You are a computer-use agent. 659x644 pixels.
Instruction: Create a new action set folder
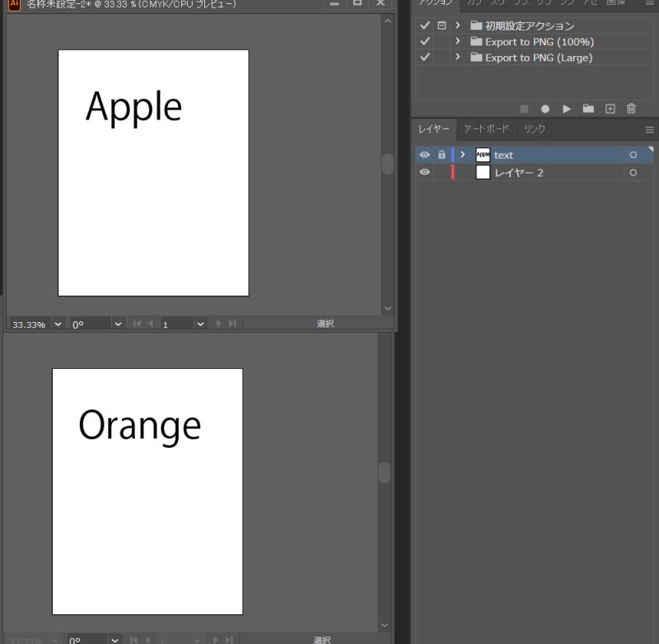tap(587, 108)
